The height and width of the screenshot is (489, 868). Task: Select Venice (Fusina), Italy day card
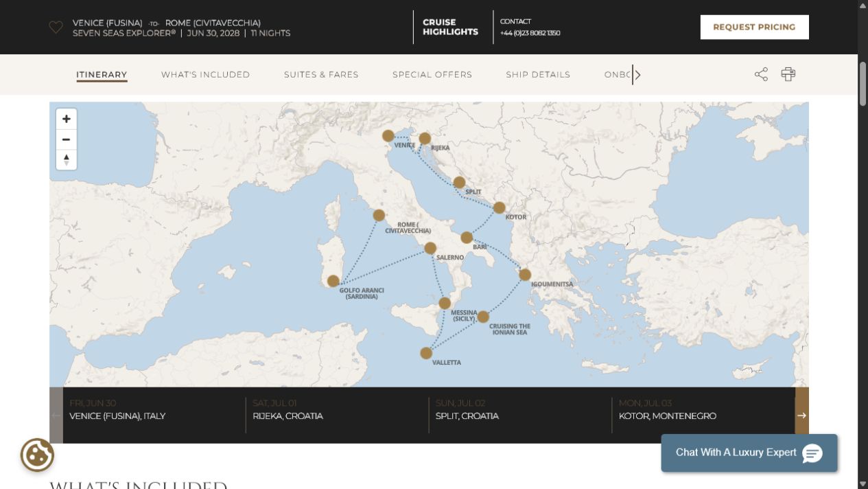pos(154,416)
